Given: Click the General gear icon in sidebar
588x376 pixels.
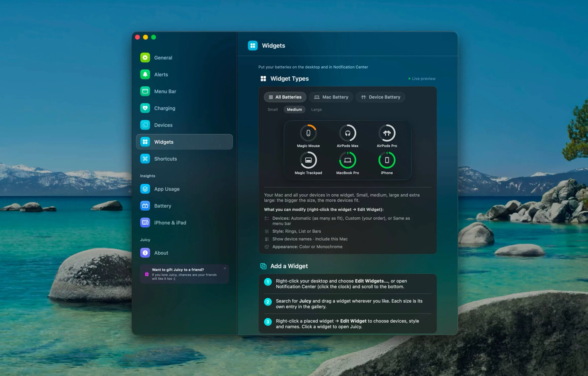Looking at the screenshot, I should tap(145, 58).
